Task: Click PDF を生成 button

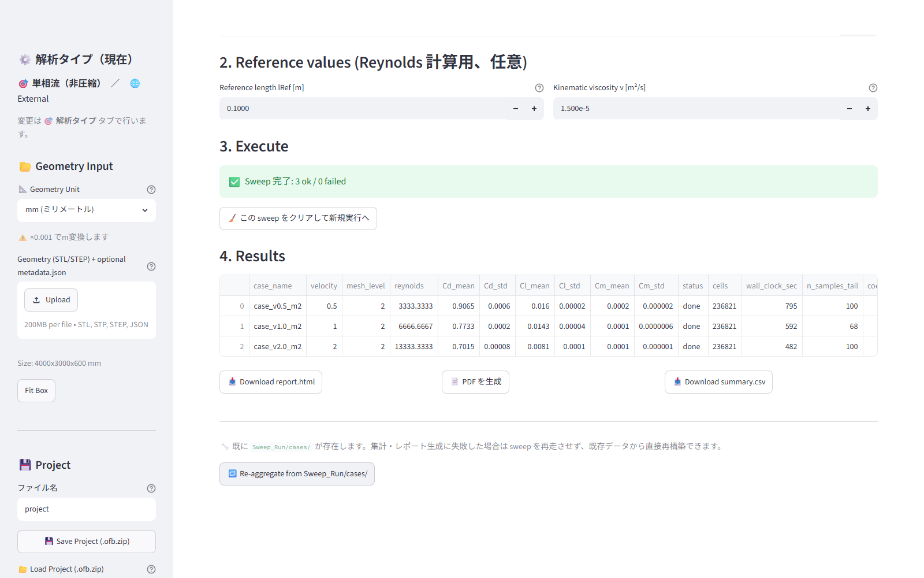Action: [475, 382]
